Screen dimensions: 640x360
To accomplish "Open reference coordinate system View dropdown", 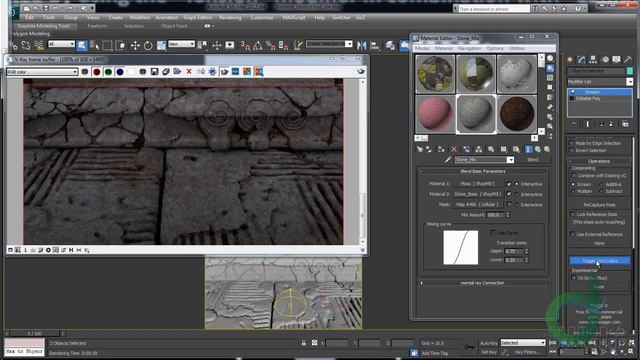I will click(181, 44).
